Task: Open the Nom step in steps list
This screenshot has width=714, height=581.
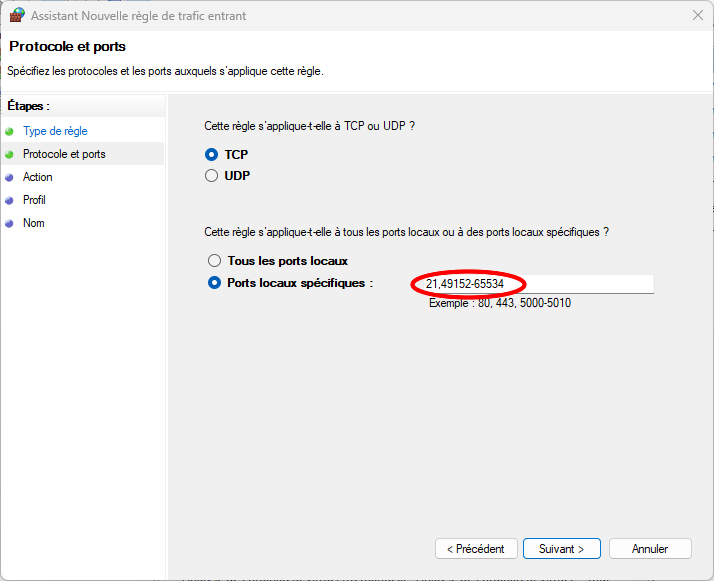Action: point(34,223)
